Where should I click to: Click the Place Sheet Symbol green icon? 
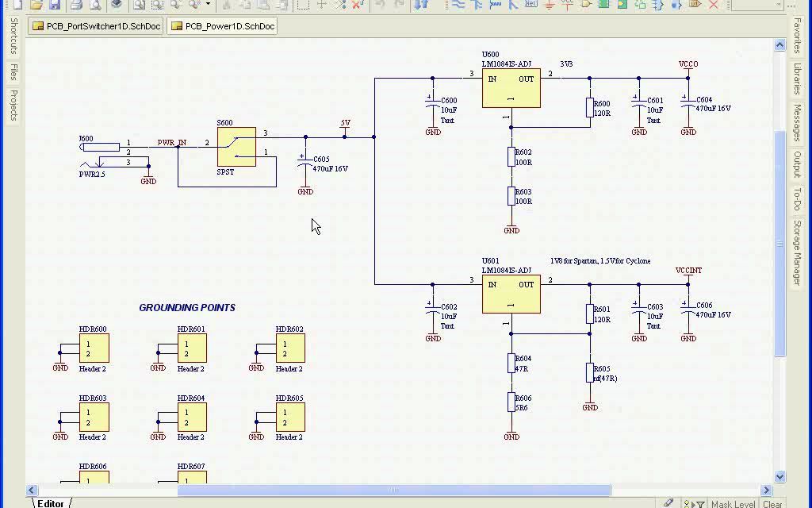click(603, 5)
